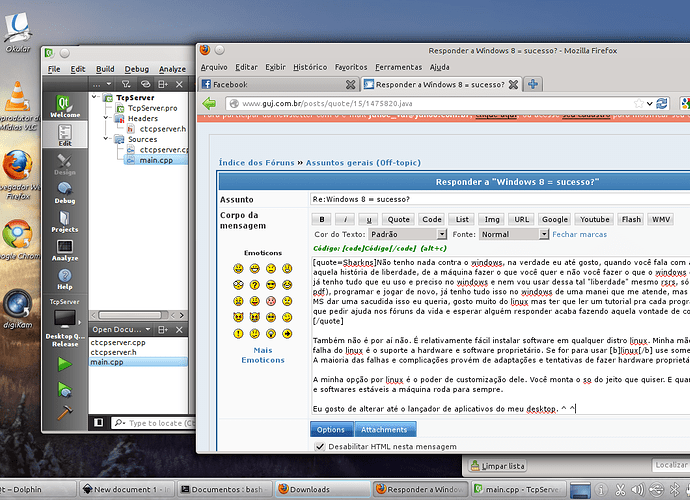Select Desktop Qt Release build target
This screenshot has width=690, height=500.
65,328
